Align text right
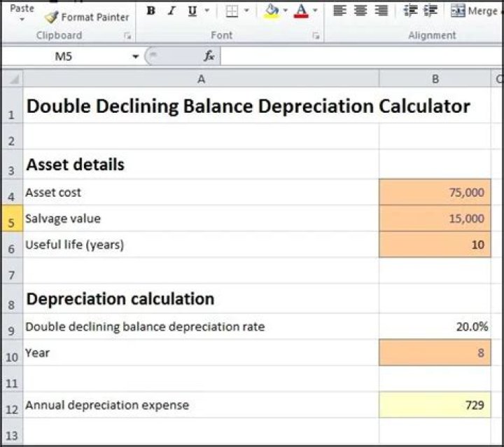 click(x=381, y=11)
